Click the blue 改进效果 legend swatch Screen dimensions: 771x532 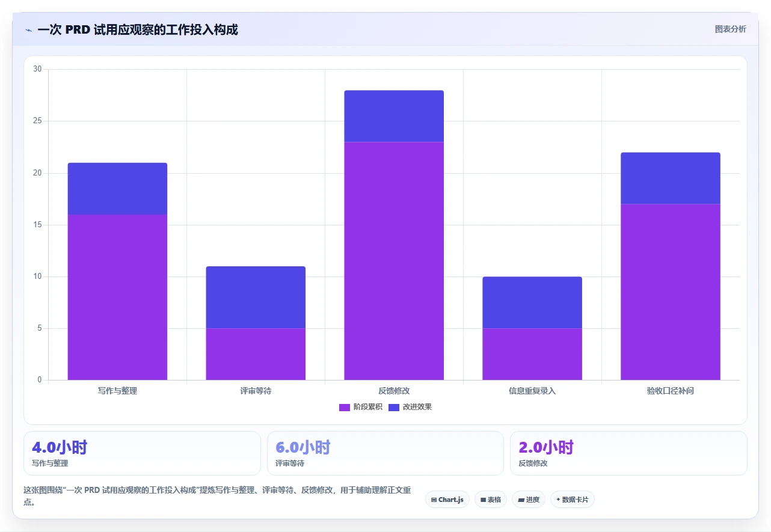coord(394,408)
